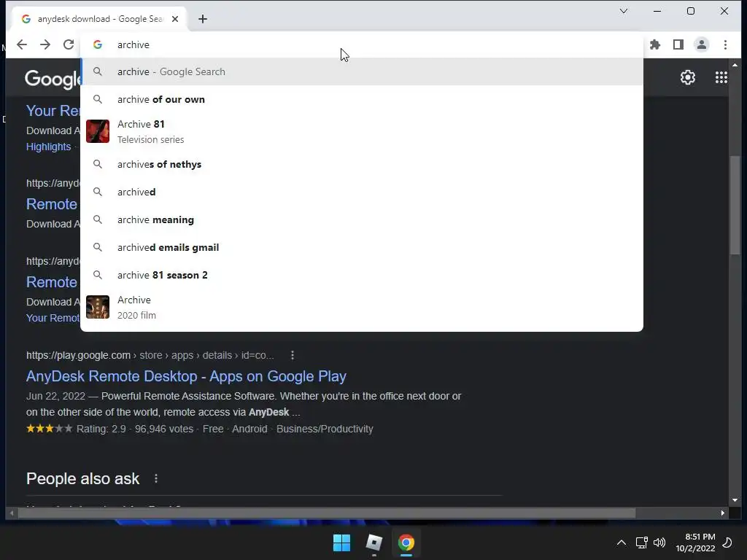Go back to the previous page
The width and height of the screenshot is (747, 560).
(22, 44)
